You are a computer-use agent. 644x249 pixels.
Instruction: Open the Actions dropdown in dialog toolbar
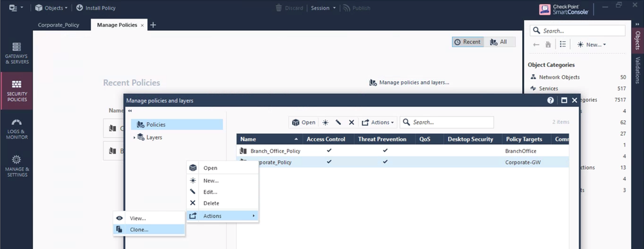pyautogui.click(x=378, y=122)
